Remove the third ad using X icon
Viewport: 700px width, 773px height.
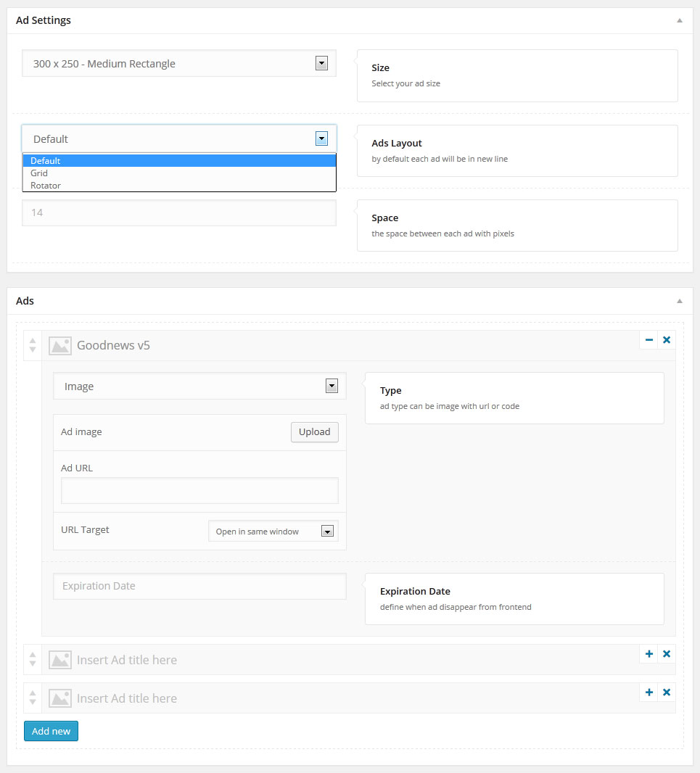tap(667, 693)
